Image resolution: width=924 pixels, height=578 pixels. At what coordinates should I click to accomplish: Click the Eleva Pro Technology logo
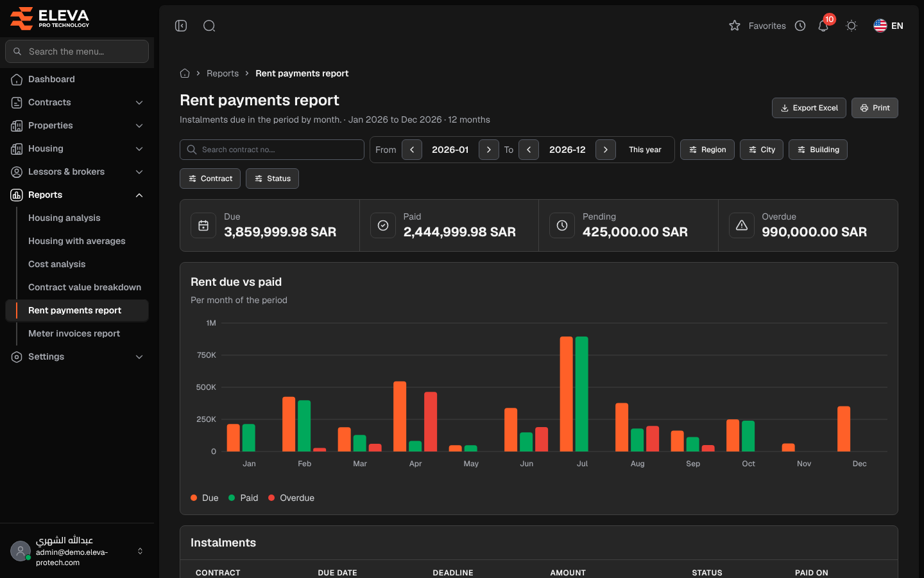(x=49, y=19)
